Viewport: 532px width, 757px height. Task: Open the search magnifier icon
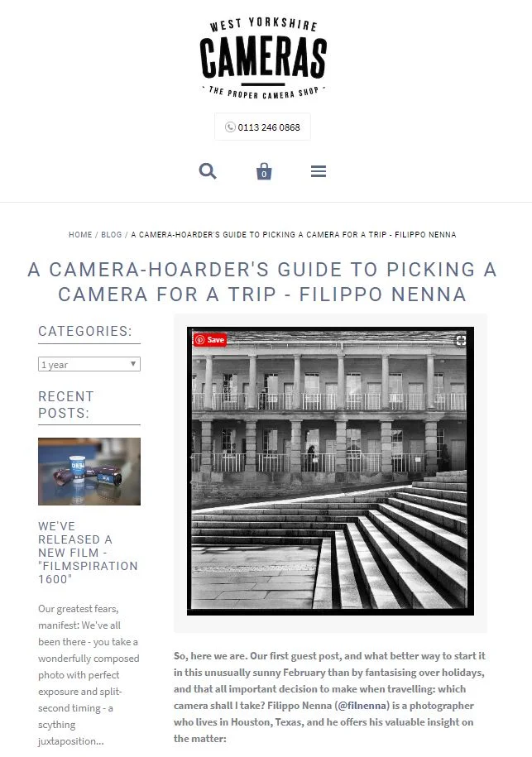[208, 171]
